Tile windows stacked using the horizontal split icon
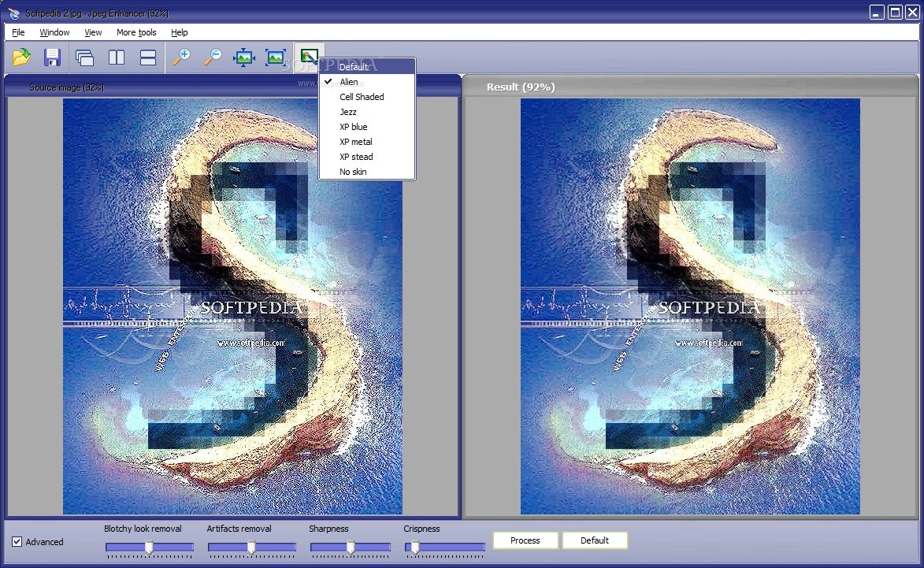Image resolution: width=924 pixels, height=568 pixels. point(148,58)
